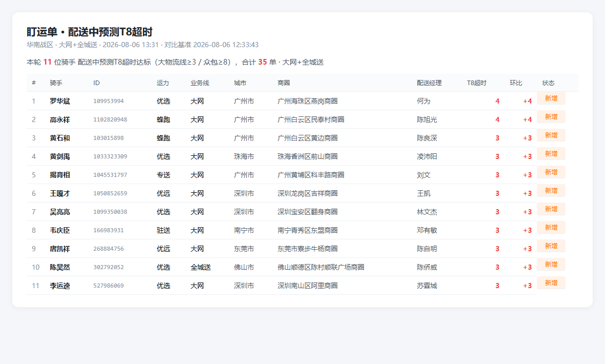Click the 新增 badge for 李运逵
Screen dimensions: 605x364
click(551, 283)
